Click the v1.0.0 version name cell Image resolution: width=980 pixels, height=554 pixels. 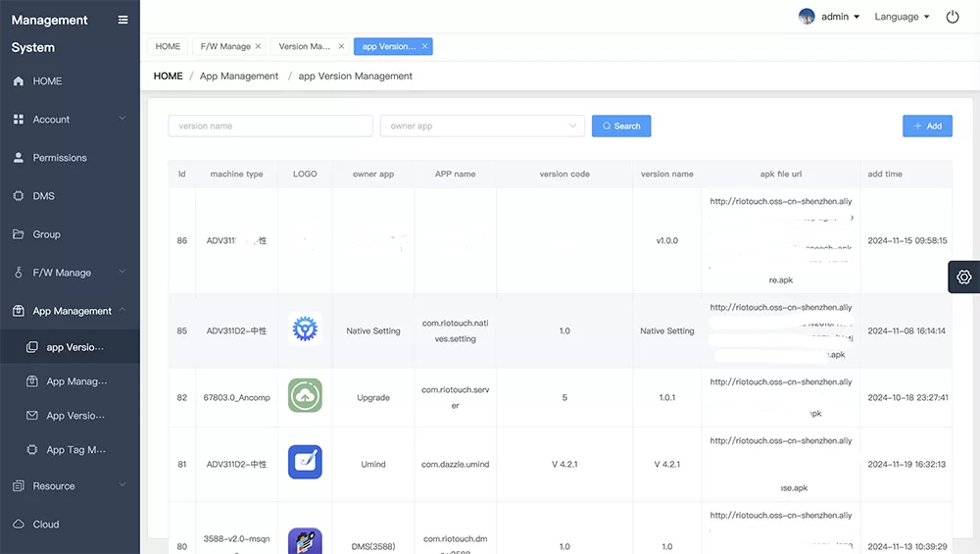(666, 241)
